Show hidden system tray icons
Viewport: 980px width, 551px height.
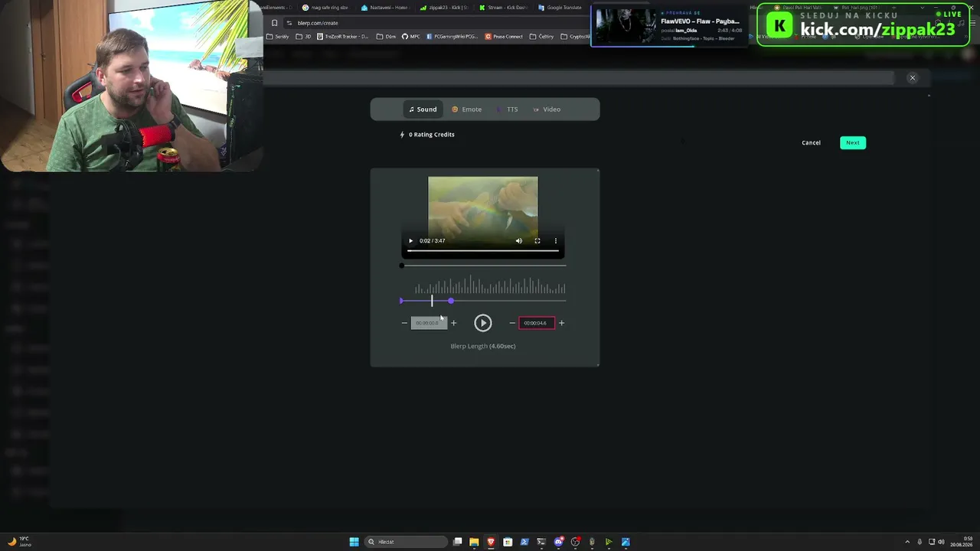coord(907,543)
